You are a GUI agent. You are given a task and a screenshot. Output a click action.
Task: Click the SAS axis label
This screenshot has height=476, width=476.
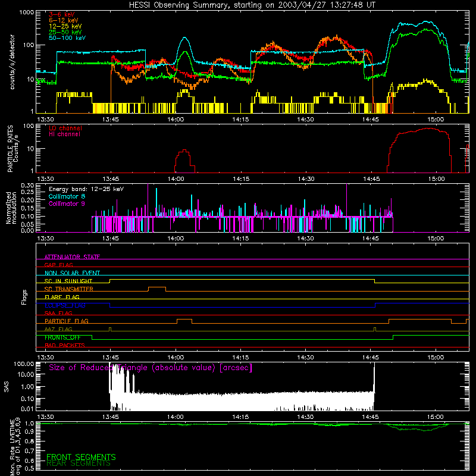coord(7,387)
